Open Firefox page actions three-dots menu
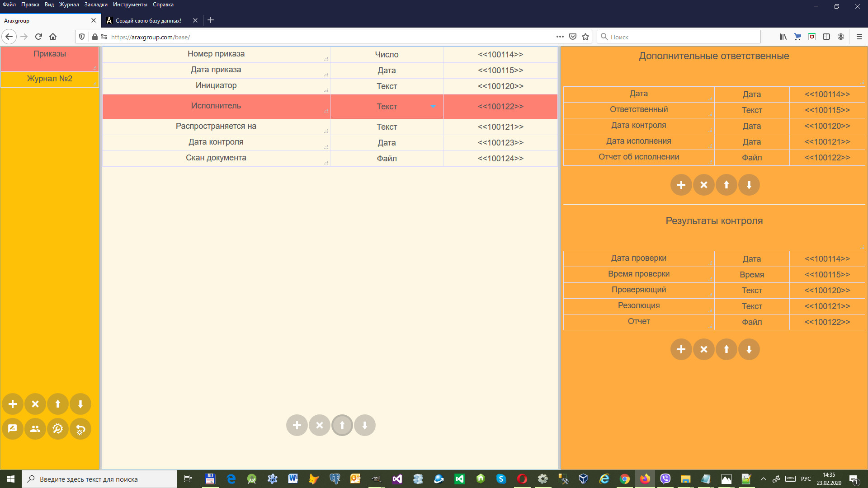The height and width of the screenshot is (488, 868). [x=560, y=37]
